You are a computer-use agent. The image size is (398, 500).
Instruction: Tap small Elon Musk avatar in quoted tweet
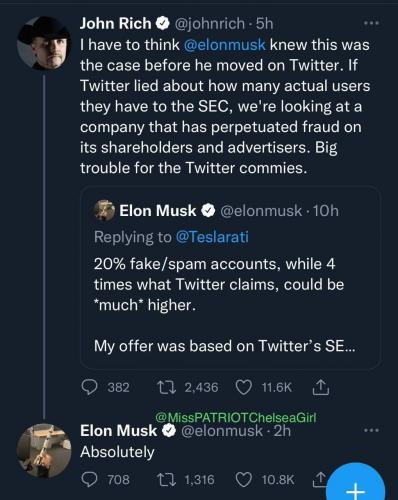pos(104,210)
